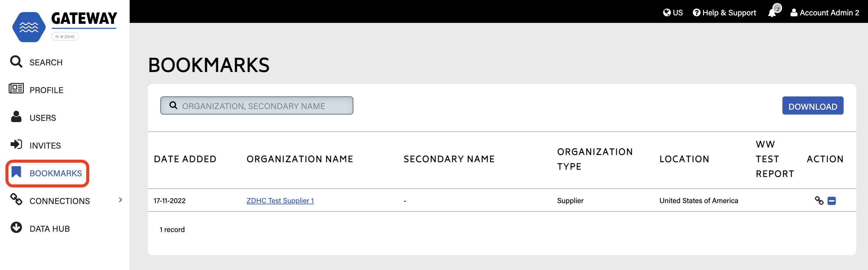Open the ZDHC Test Supplier 1 link
This screenshot has width=868, height=270.
pos(280,201)
